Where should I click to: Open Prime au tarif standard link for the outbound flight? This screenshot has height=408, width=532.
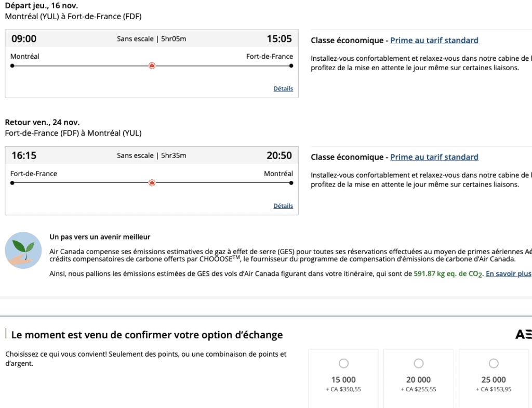click(434, 41)
